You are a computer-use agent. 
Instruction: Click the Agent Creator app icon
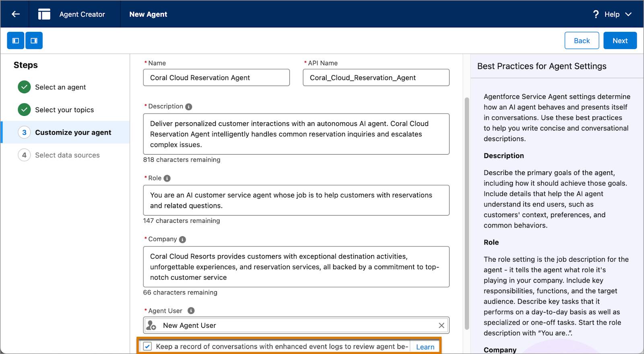tap(44, 14)
